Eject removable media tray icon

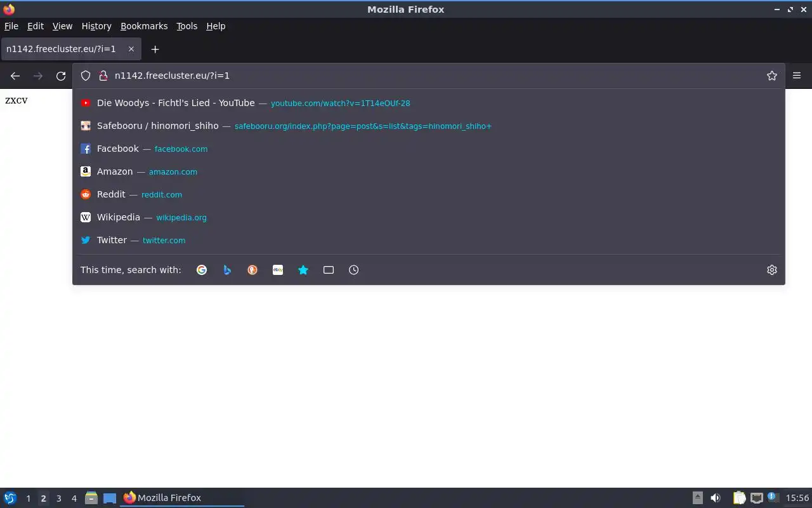pyautogui.click(x=698, y=498)
